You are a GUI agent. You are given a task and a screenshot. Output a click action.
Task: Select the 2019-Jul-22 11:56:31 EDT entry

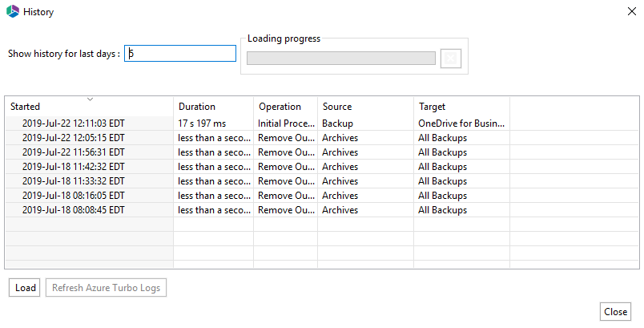tap(74, 152)
